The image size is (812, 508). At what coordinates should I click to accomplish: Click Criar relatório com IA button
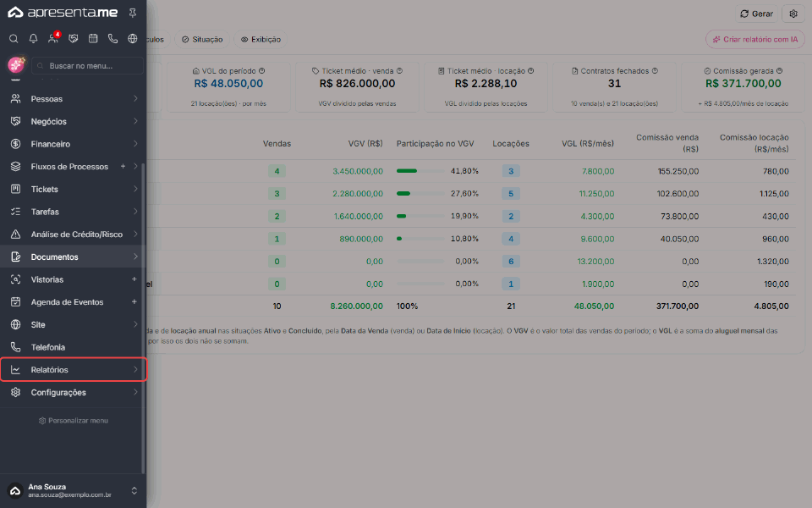pos(755,40)
